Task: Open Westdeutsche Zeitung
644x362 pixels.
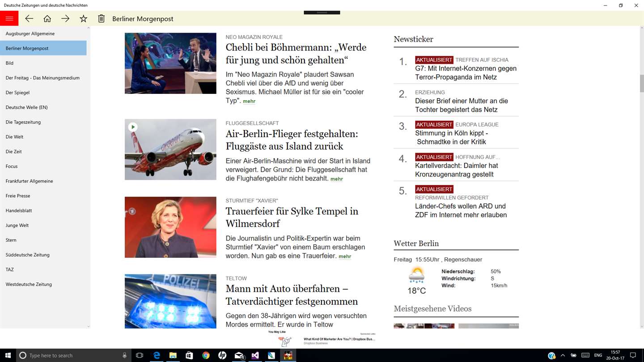Action: (43, 284)
